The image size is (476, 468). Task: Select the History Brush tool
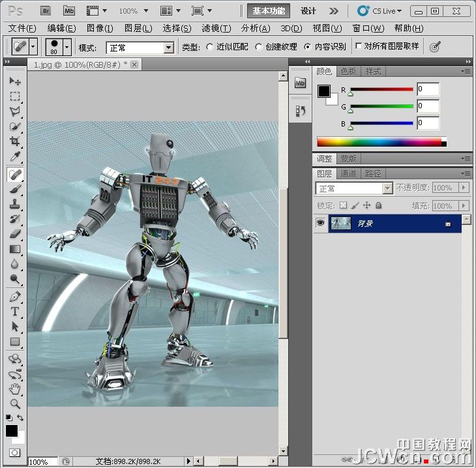(14, 219)
